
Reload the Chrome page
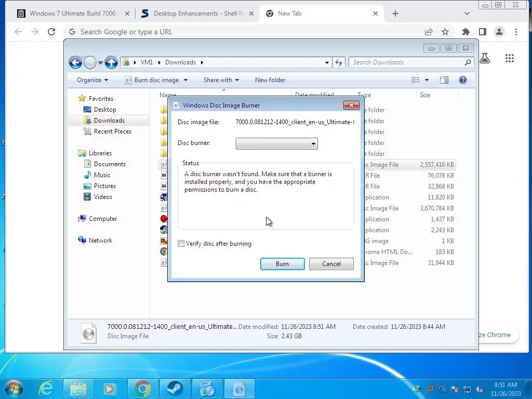coord(51,32)
